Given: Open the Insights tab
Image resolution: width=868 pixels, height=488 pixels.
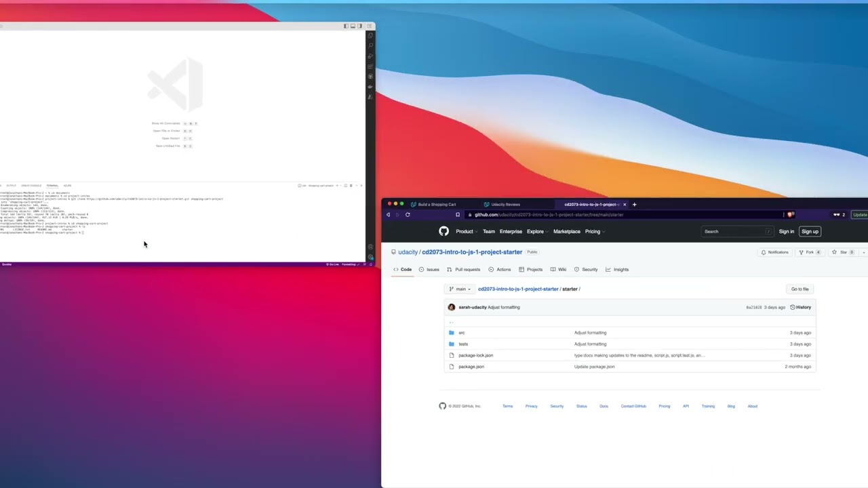Looking at the screenshot, I should pos(617,269).
